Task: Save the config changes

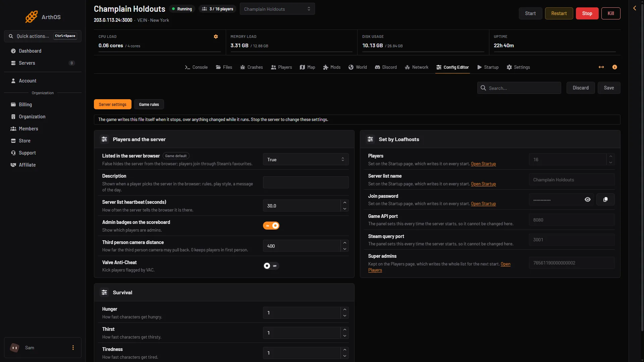Action: point(609,88)
